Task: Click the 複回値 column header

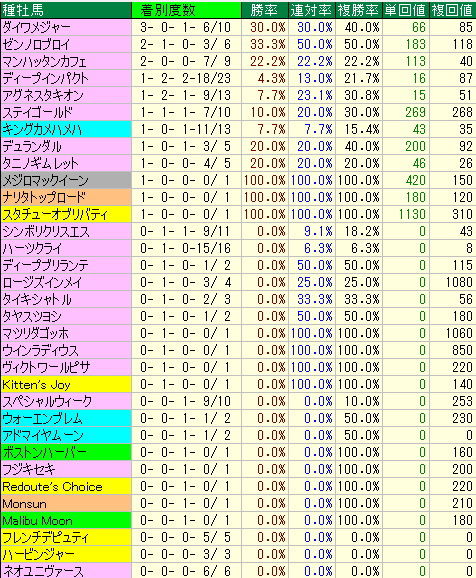Action: click(453, 10)
